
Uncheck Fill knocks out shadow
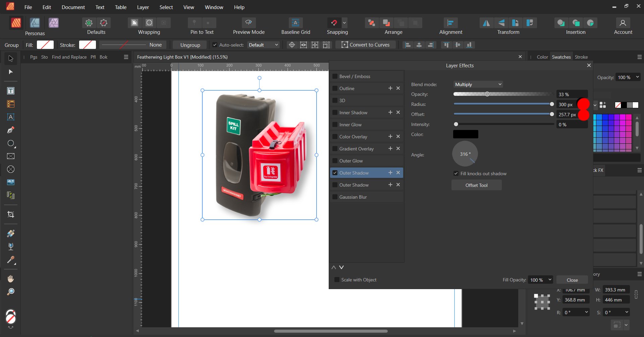456,173
